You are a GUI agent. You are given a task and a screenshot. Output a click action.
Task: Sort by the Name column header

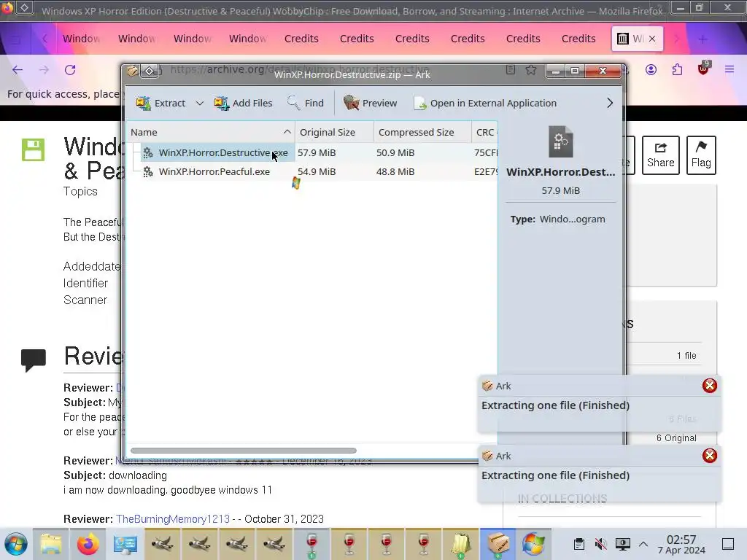[211, 133]
